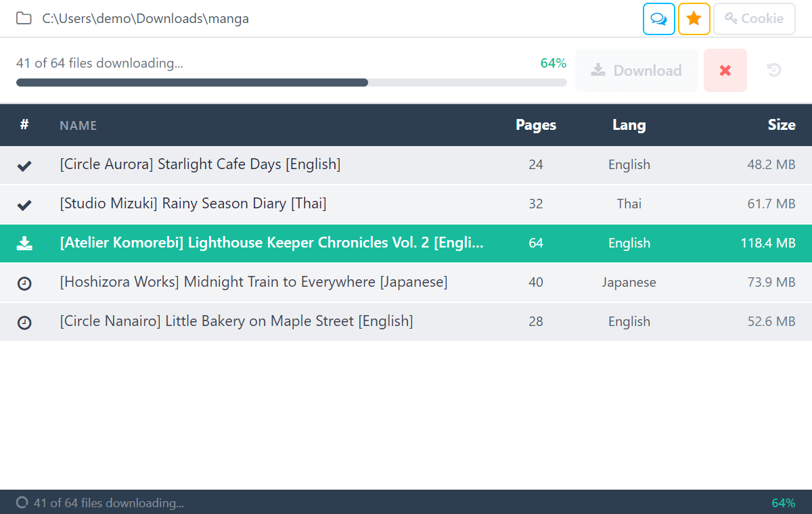Image resolution: width=812 pixels, height=514 pixels.
Task: Click the orange star favorites button
Action: click(x=694, y=19)
